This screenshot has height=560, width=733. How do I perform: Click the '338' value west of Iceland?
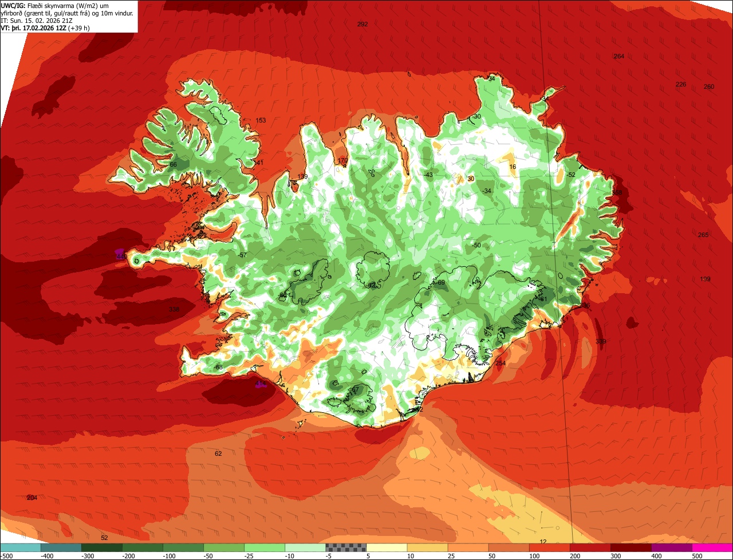pos(174,309)
